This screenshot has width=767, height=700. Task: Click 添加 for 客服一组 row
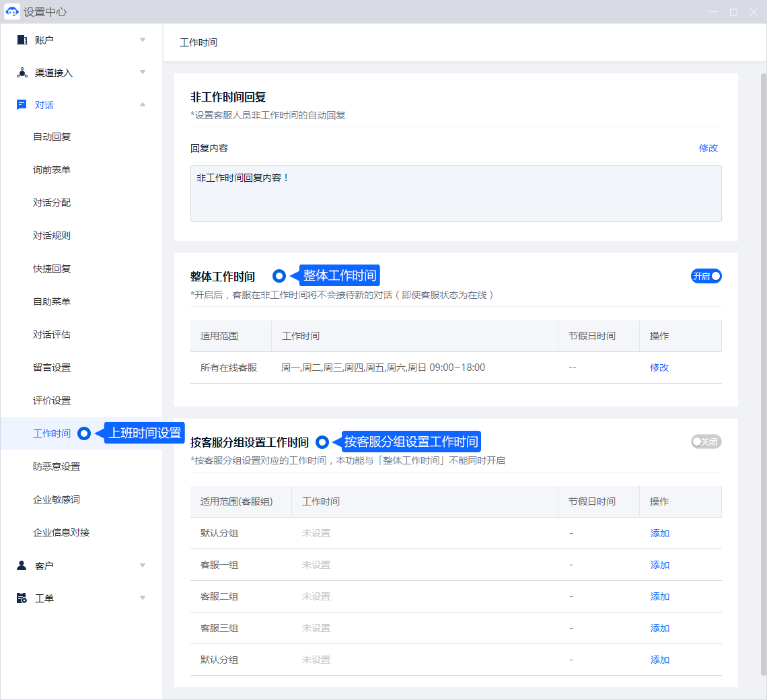pyautogui.click(x=659, y=565)
